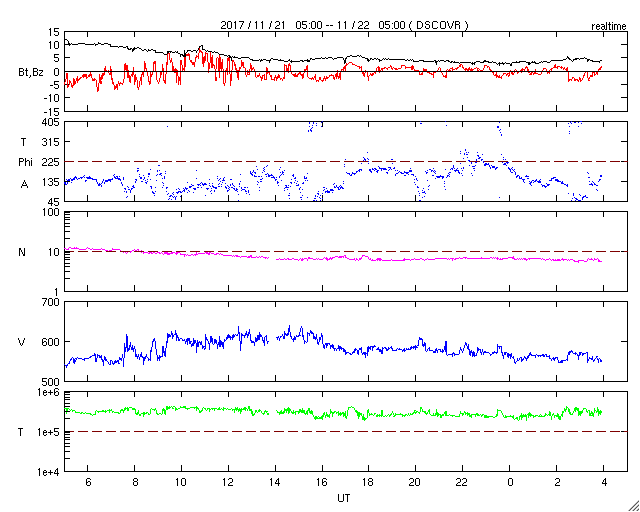Click the 'T' temperature label beside 1e+5
Image resolution: width=640 pixels, height=512 pixels.
pos(20,432)
